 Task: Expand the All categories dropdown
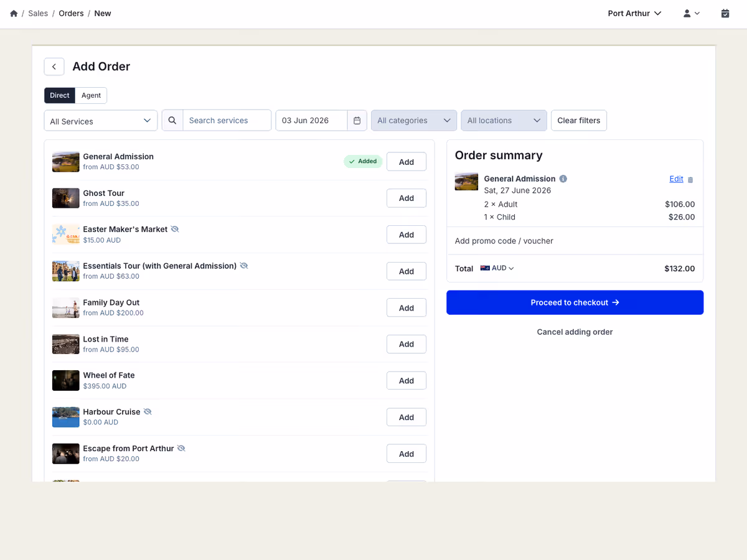(414, 120)
